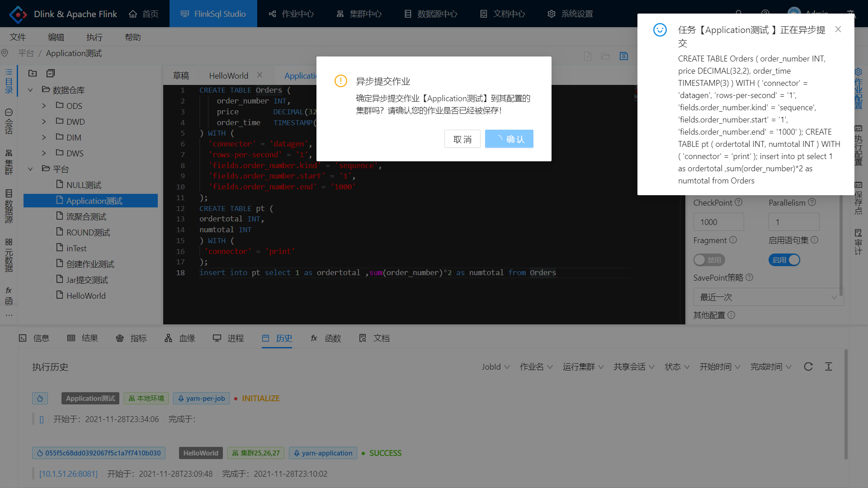Click the FlinkSQL Studio navigation icon
Viewport: 868px width, 488px height.
tap(184, 14)
